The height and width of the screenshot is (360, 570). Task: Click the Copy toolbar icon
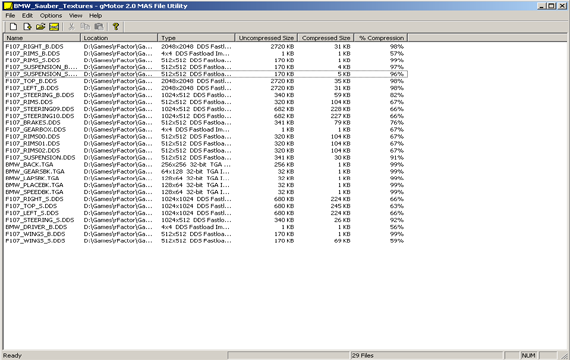tap(85, 27)
